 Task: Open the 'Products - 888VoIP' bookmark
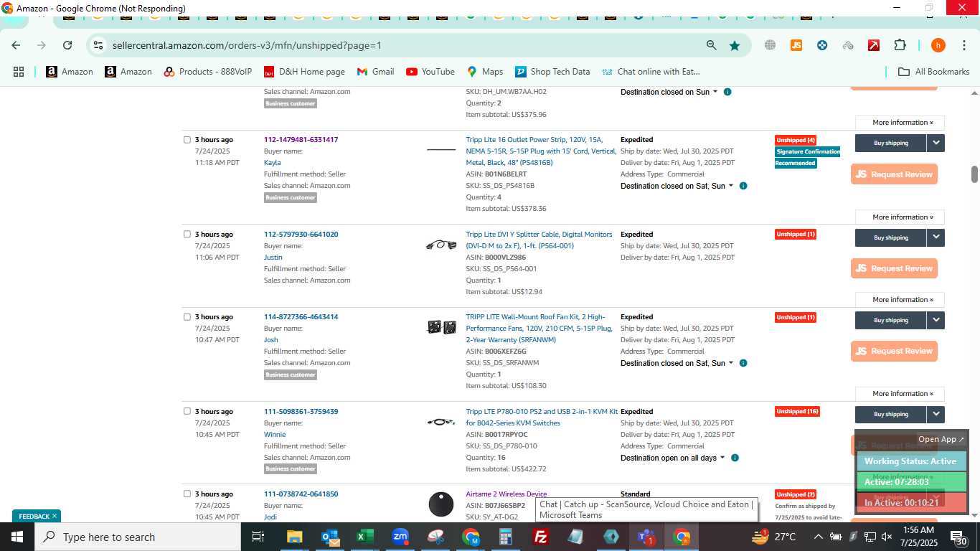tap(207, 72)
